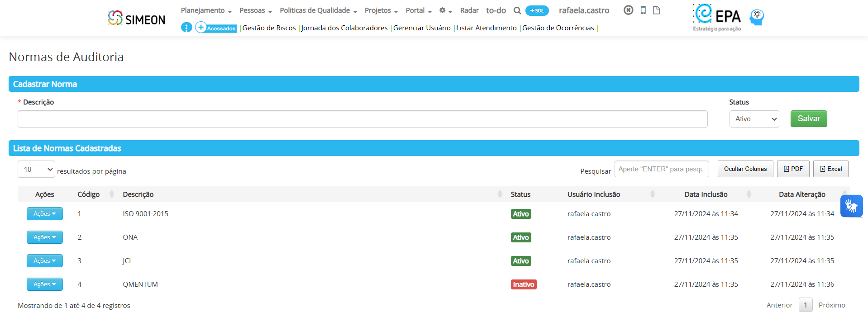Open the sign language accessibility widget

(x=851, y=206)
